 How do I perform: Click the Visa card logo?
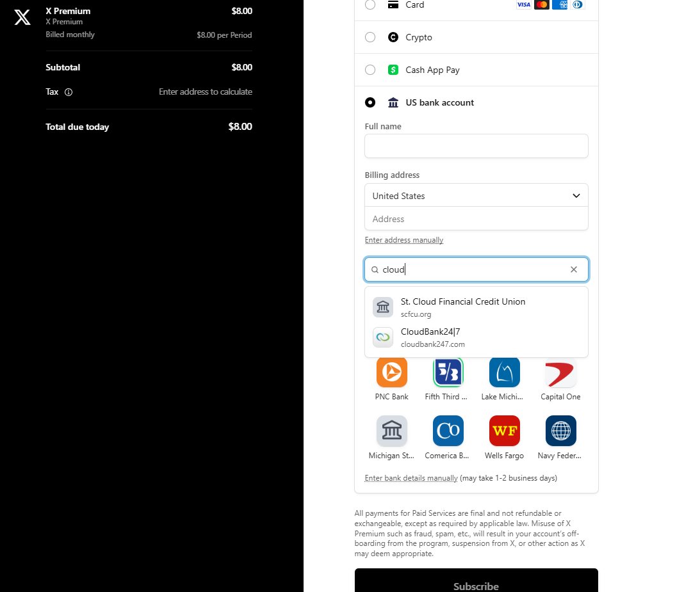click(524, 5)
